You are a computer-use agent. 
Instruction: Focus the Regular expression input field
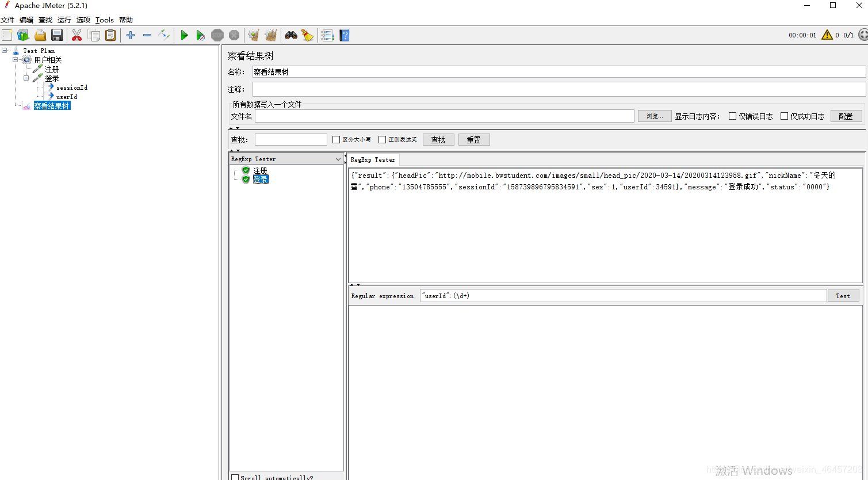tap(624, 296)
